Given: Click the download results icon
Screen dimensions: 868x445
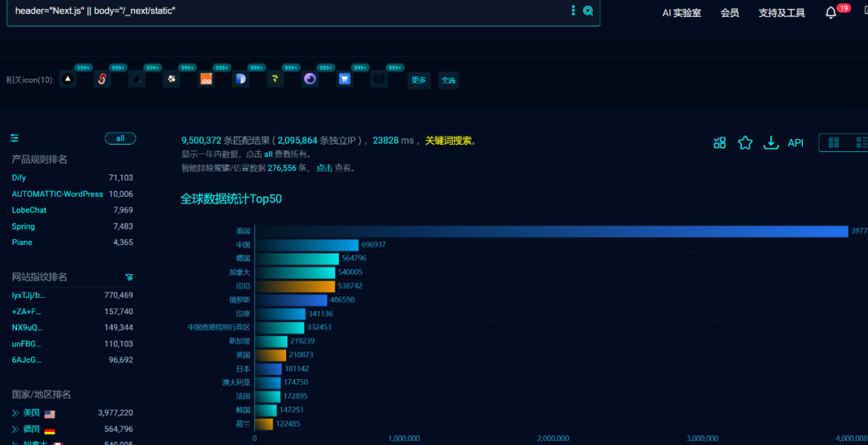Looking at the screenshot, I should (771, 143).
